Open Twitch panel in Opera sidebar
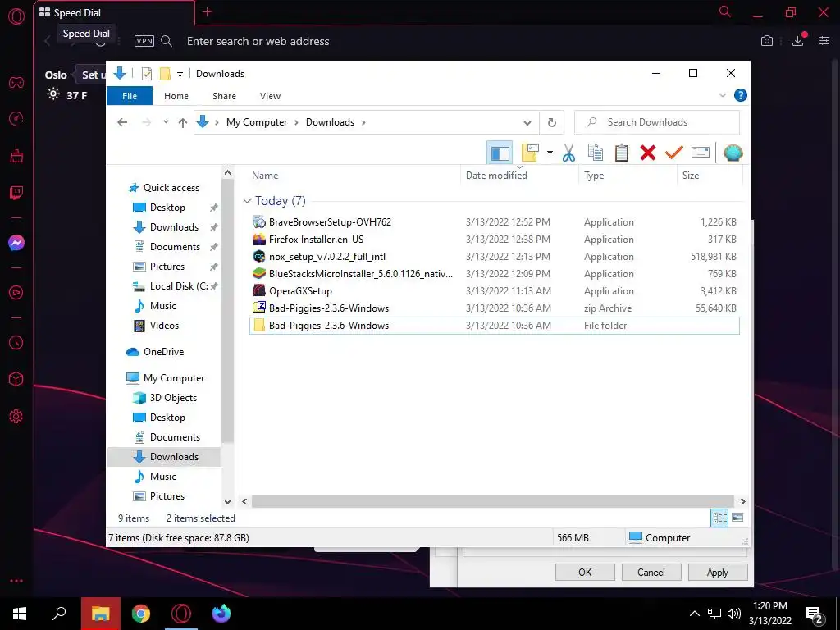This screenshot has height=630, width=840. tap(16, 193)
